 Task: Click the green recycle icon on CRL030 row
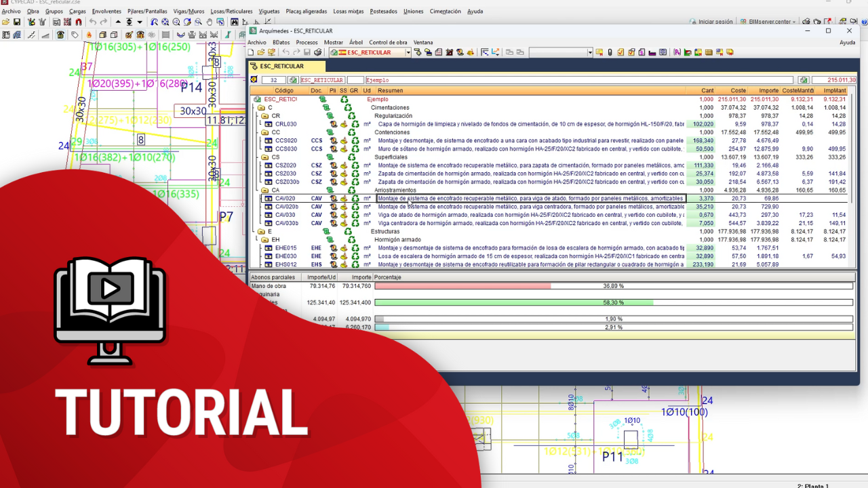pos(354,124)
